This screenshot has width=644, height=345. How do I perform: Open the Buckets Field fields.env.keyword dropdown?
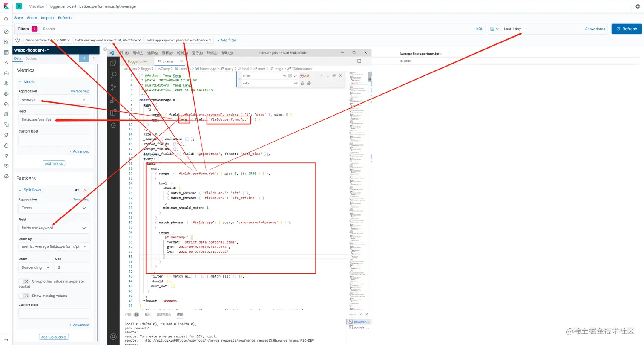54,228
